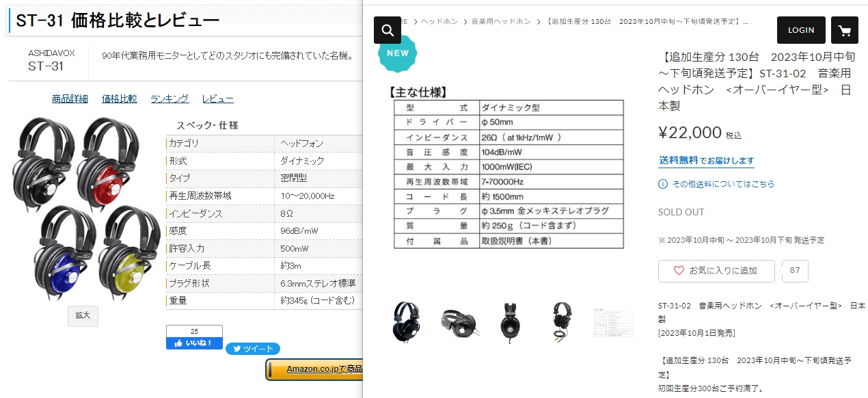The height and width of the screenshot is (398, 868).
Task: Open the ランキング link
Action: [x=169, y=99]
